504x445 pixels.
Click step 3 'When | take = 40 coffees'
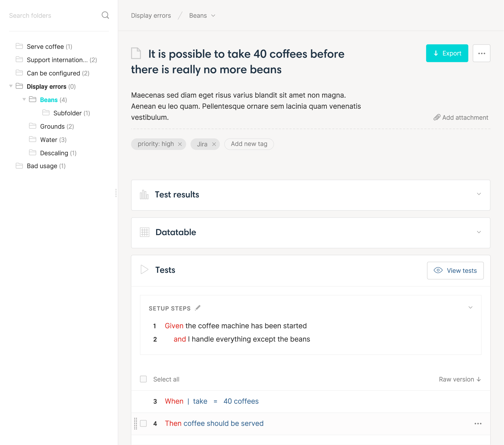coord(211,401)
